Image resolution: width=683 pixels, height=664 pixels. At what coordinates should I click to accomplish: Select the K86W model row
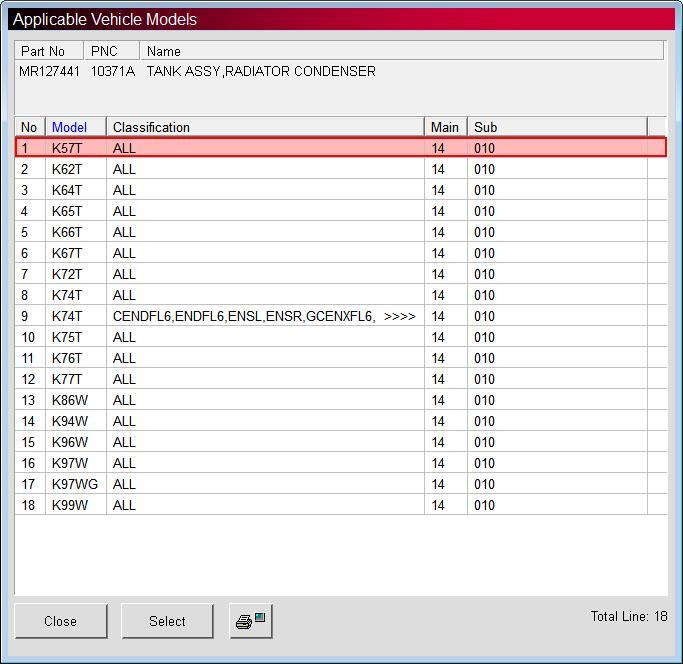[341, 400]
